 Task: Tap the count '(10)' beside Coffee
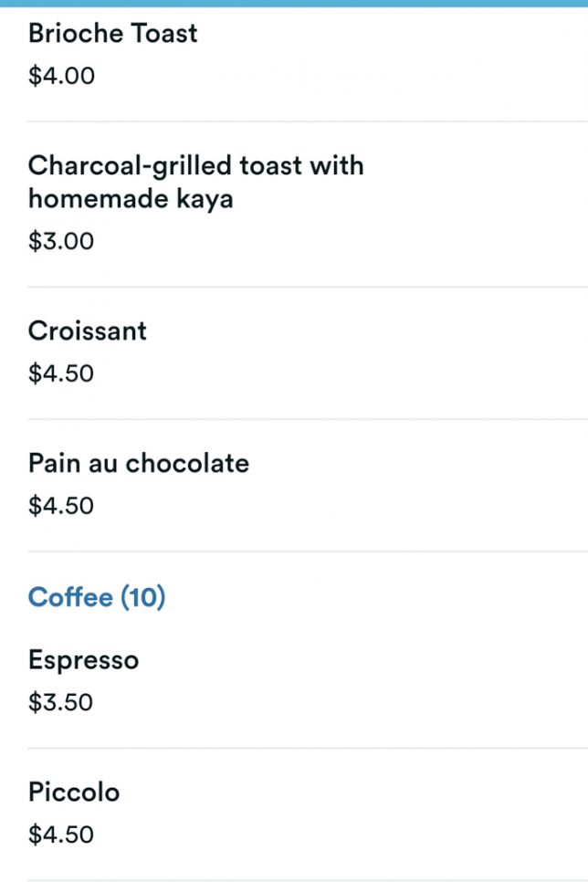[x=142, y=597]
